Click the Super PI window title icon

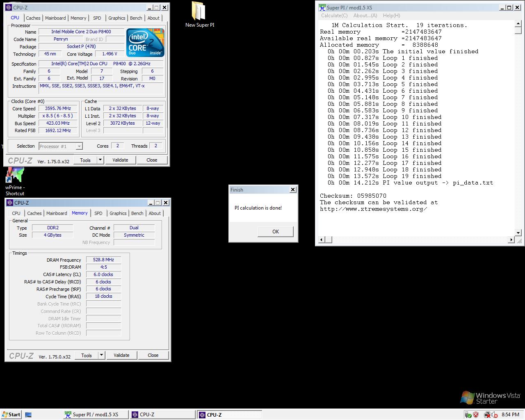point(322,7)
